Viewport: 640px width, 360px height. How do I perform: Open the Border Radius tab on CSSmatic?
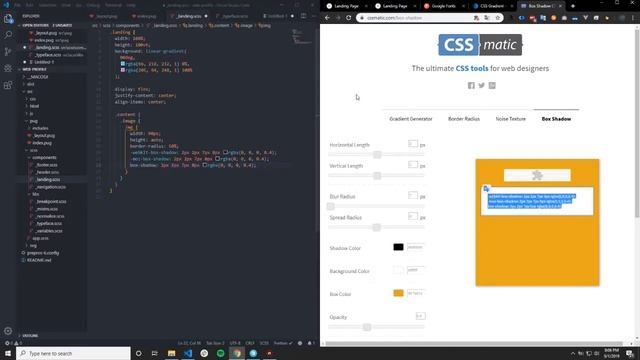[x=464, y=119]
